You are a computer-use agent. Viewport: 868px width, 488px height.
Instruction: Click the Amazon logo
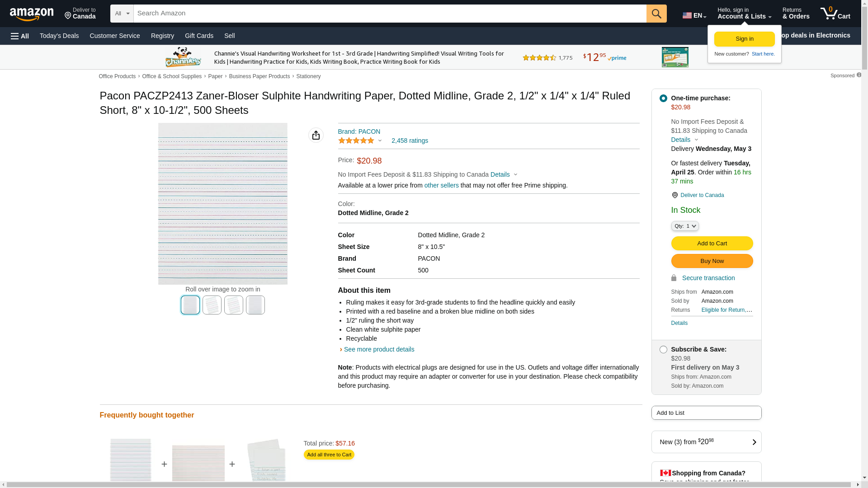[32, 14]
